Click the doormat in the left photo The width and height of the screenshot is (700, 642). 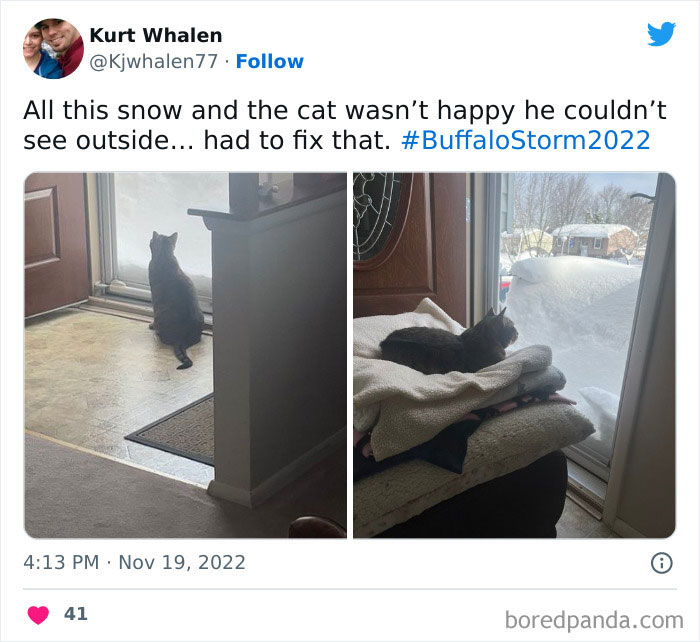170,429
